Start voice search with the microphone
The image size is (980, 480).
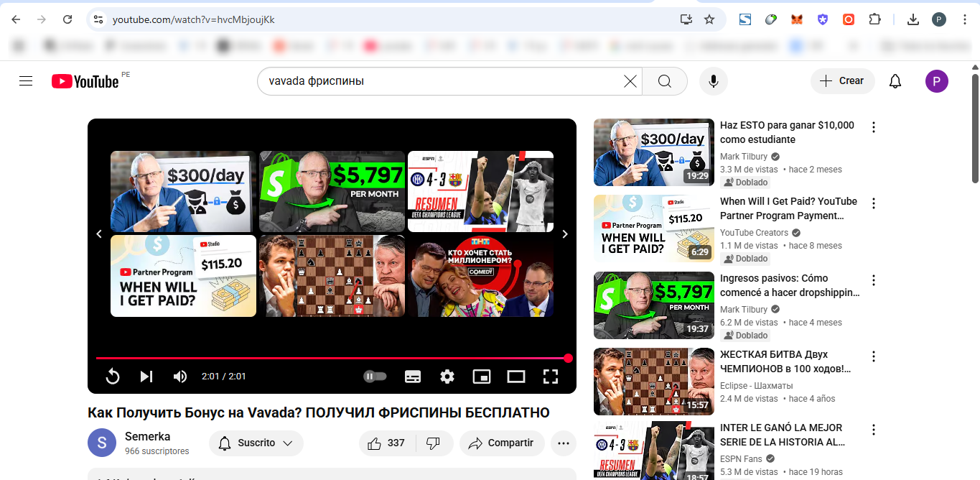(x=713, y=81)
